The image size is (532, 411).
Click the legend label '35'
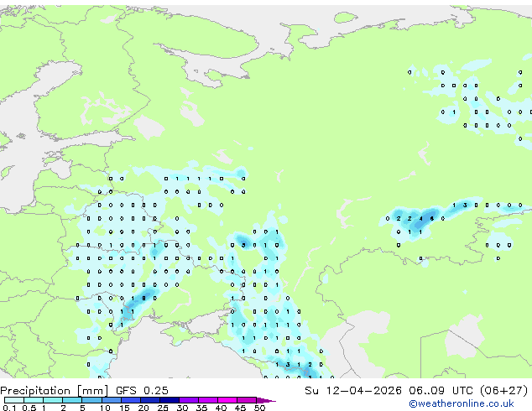coord(201,408)
